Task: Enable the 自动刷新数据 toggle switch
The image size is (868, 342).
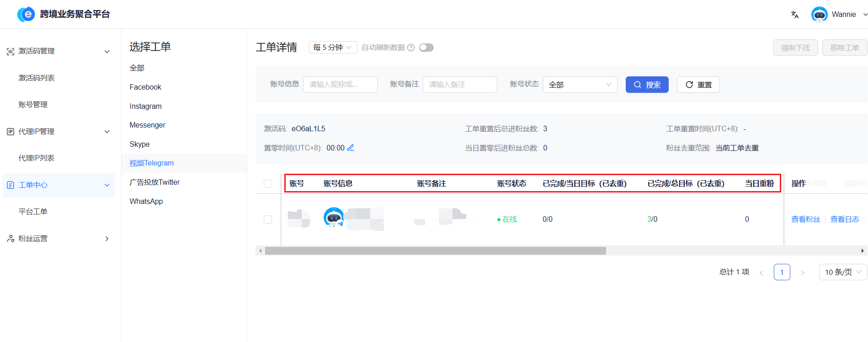Action: pos(426,48)
